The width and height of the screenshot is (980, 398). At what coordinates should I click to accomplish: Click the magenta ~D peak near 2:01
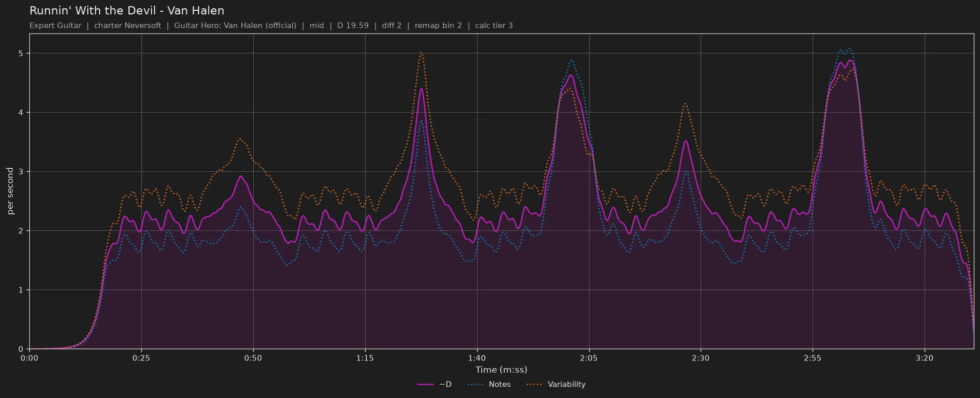tap(571, 76)
